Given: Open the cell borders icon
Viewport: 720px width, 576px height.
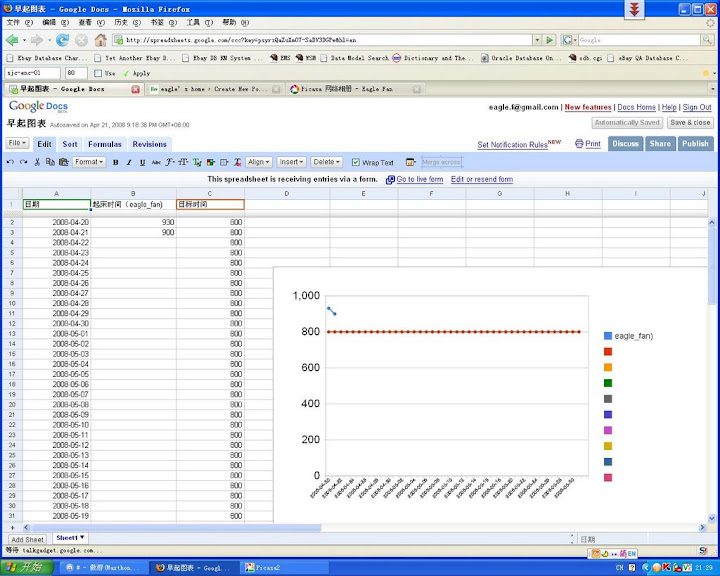Looking at the screenshot, I should pos(224,163).
